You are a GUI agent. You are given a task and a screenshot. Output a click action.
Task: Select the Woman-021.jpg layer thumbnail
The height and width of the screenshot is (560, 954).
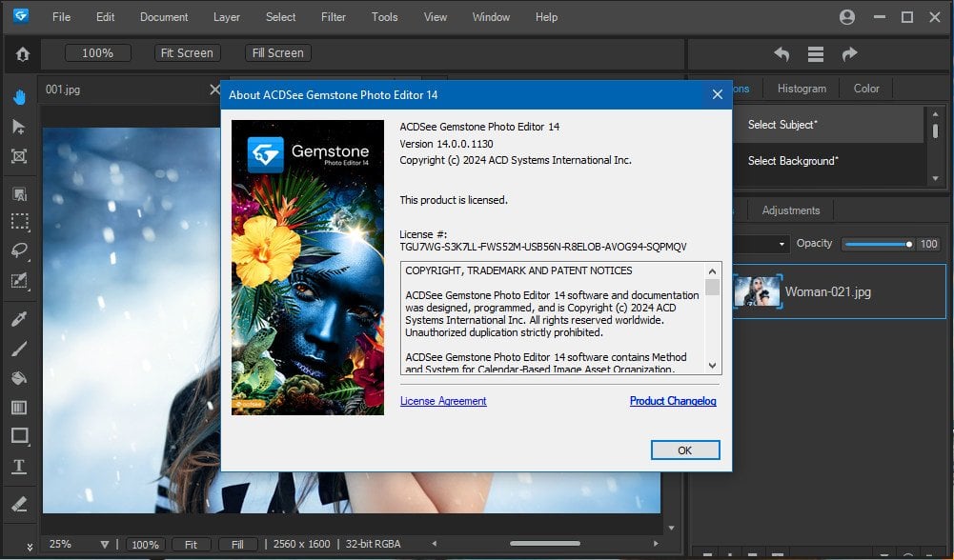pyautogui.click(x=757, y=291)
